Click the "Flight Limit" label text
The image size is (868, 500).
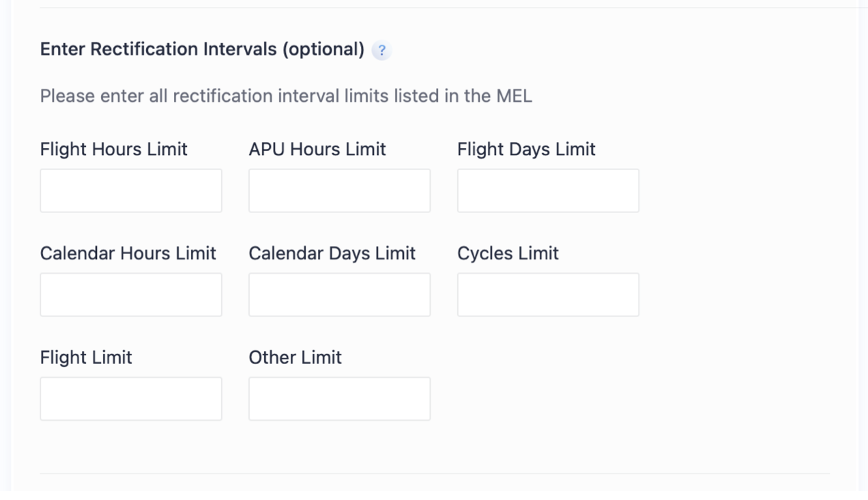86,357
